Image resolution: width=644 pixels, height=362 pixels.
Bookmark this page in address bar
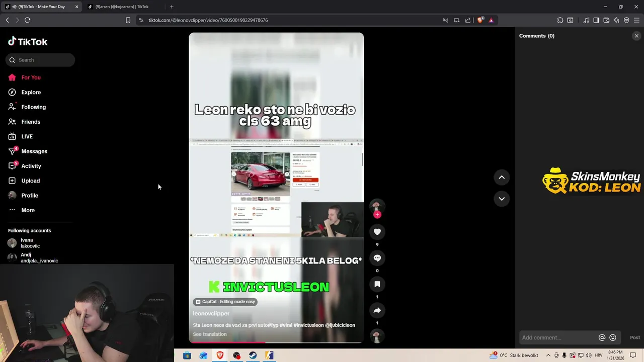(x=128, y=20)
